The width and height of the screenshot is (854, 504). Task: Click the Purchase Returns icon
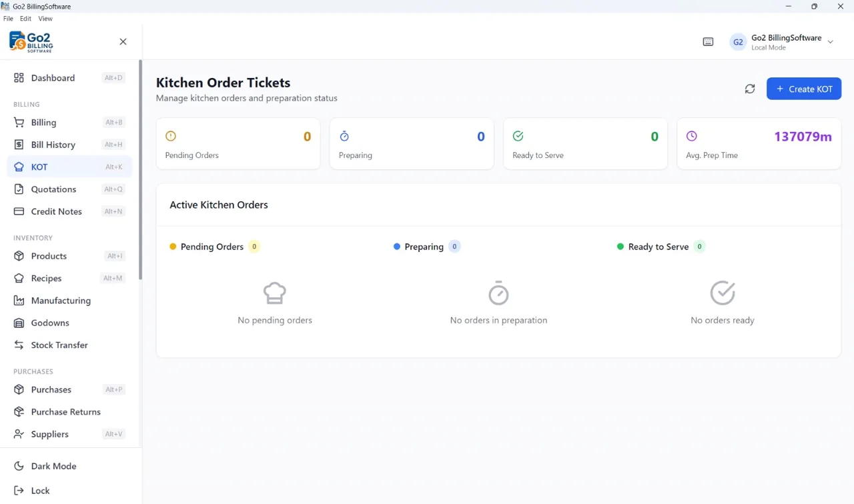point(19,412)
